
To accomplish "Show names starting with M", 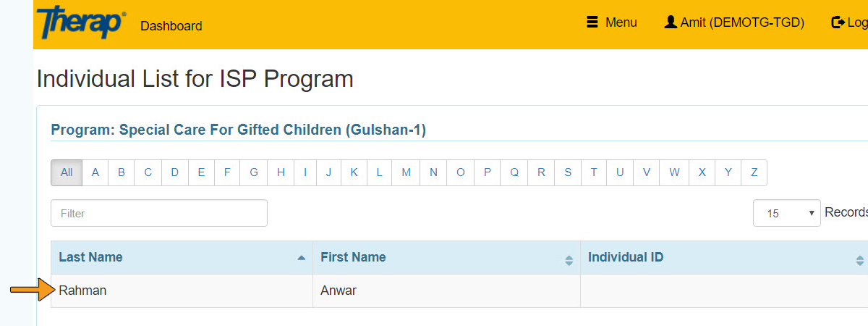I will click(x=406, y=172).
